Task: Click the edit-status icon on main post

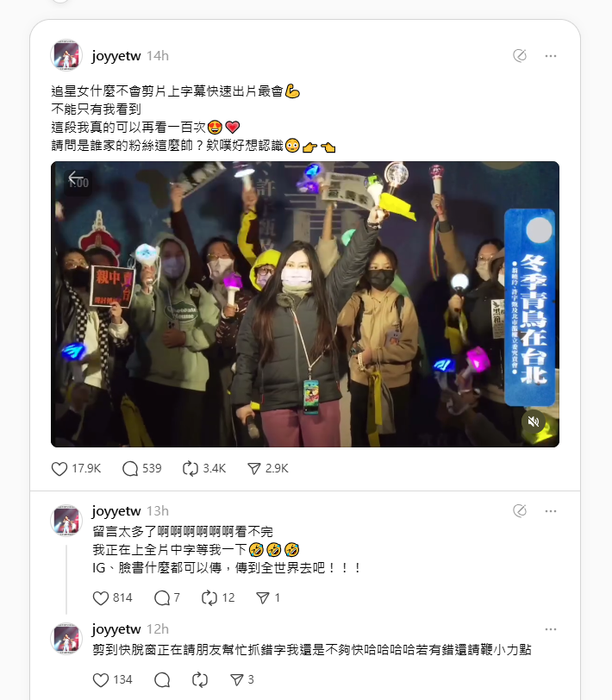Action: click(x=520, y=56)
